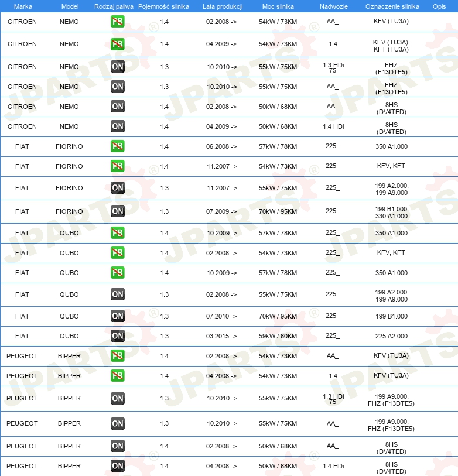
Task: Click petrol icon in Peugeot Bipper 02.2008 row
Action: coord(118,356)
